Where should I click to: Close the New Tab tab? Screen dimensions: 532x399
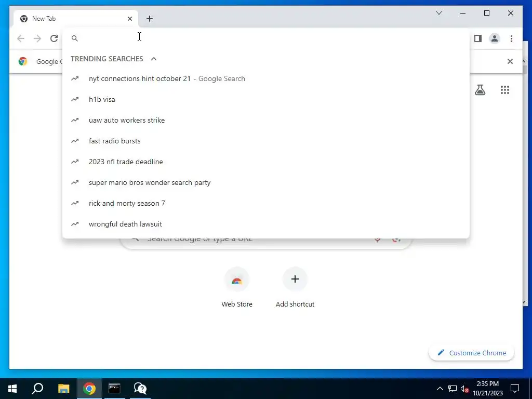pos(129,19)
